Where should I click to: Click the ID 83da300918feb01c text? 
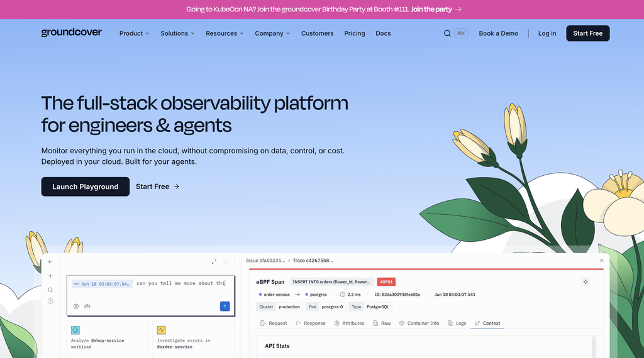pos(397,295)
